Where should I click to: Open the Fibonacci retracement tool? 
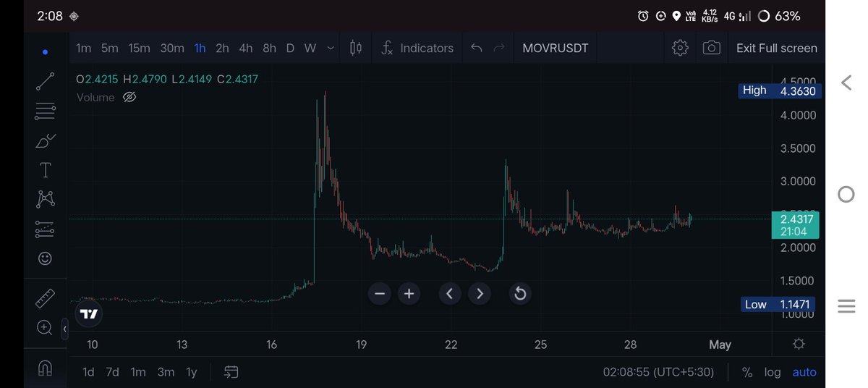[45, 111]
